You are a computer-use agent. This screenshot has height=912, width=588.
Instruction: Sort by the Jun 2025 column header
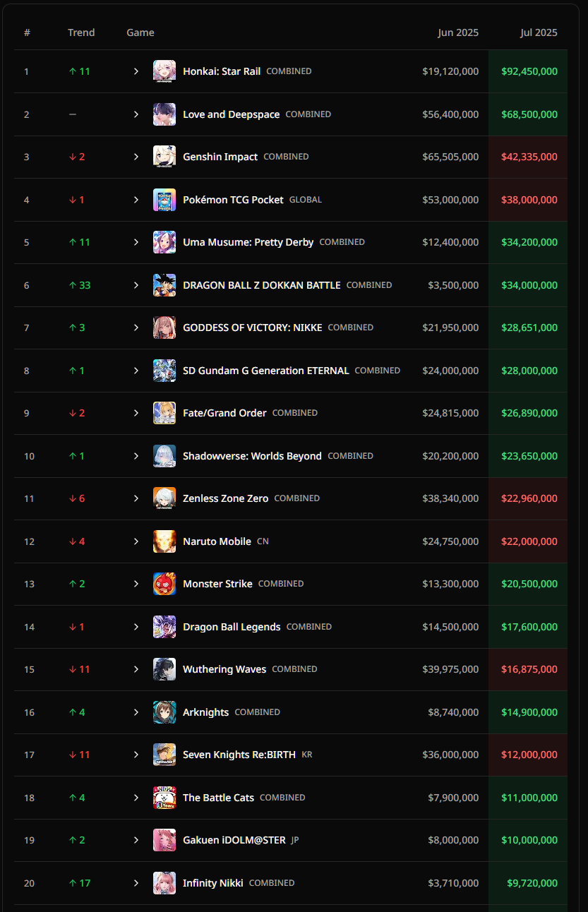tap(457, 32)
